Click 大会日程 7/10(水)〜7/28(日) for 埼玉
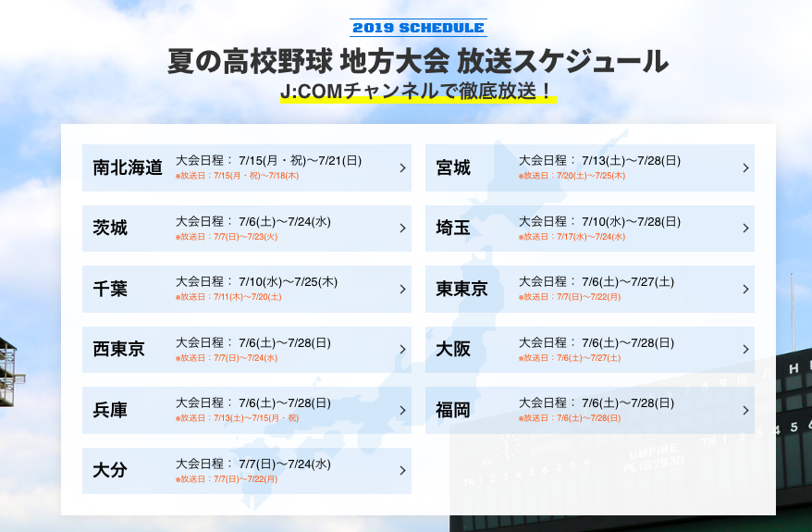812x532 pixels. 599,222
